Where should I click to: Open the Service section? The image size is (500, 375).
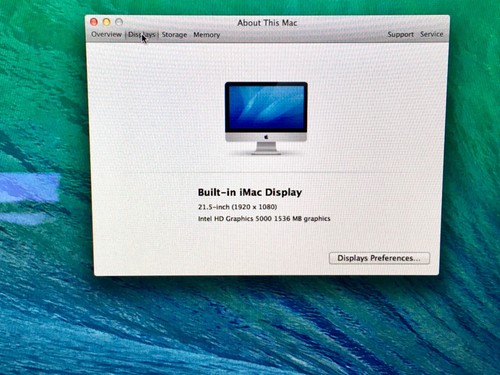[432, 34]
